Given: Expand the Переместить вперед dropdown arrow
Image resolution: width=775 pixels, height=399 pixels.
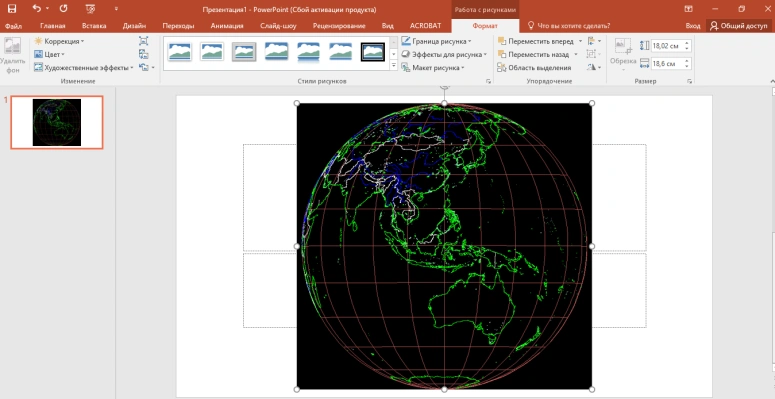Looking at the screenshot, I should [580, 42].
